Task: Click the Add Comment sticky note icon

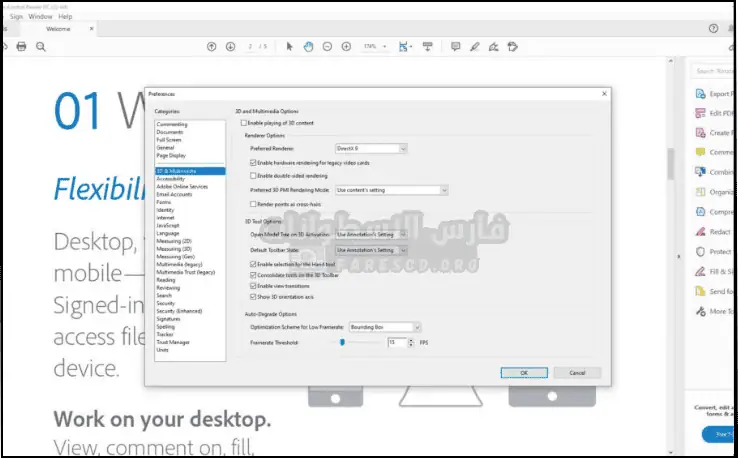Action: pyautogui.click(x=456, y=47)
